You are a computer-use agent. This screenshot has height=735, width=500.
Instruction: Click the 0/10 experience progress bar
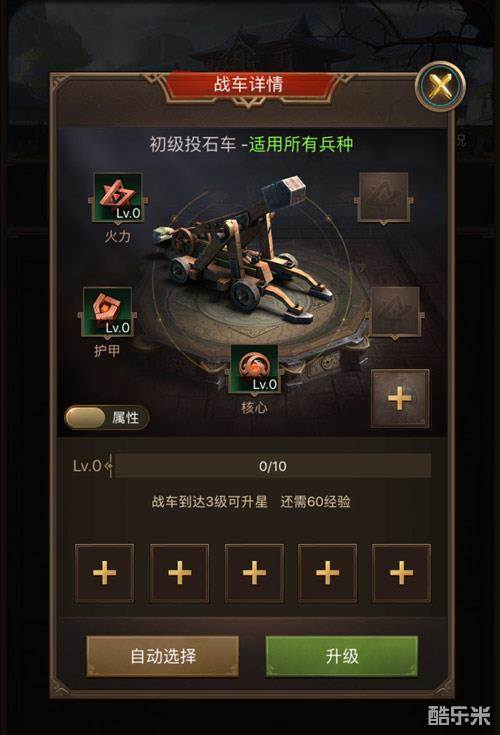coord(273,466)
